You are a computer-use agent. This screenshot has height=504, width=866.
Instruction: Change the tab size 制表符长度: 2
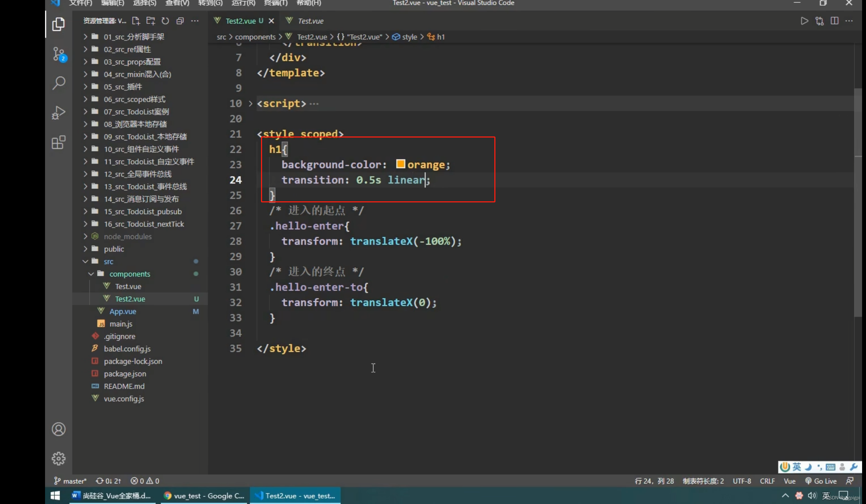coord(703,481)
